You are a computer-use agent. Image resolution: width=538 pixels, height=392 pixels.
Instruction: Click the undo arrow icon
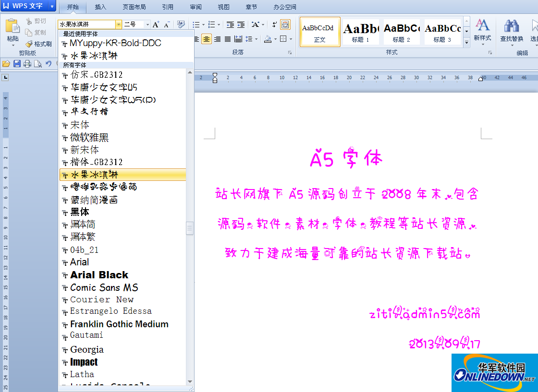click(x=49, y=63)
